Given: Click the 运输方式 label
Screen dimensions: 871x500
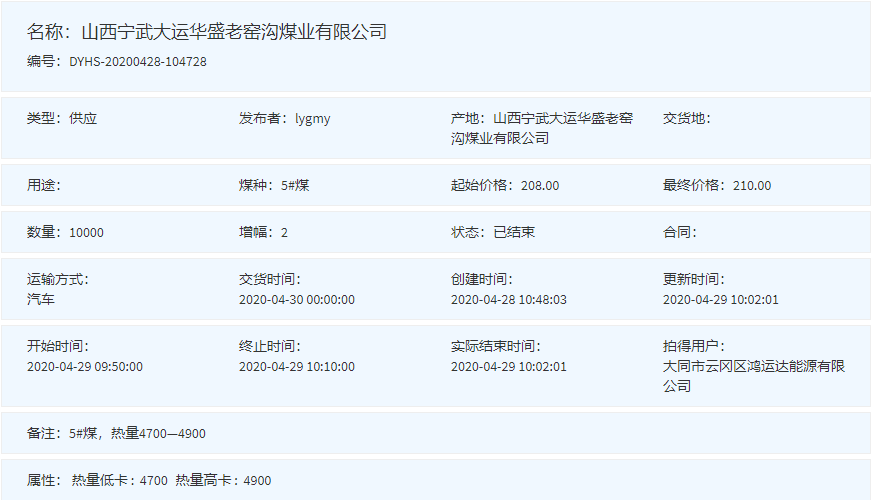Looking at the screenshot, I should (58, 279).
